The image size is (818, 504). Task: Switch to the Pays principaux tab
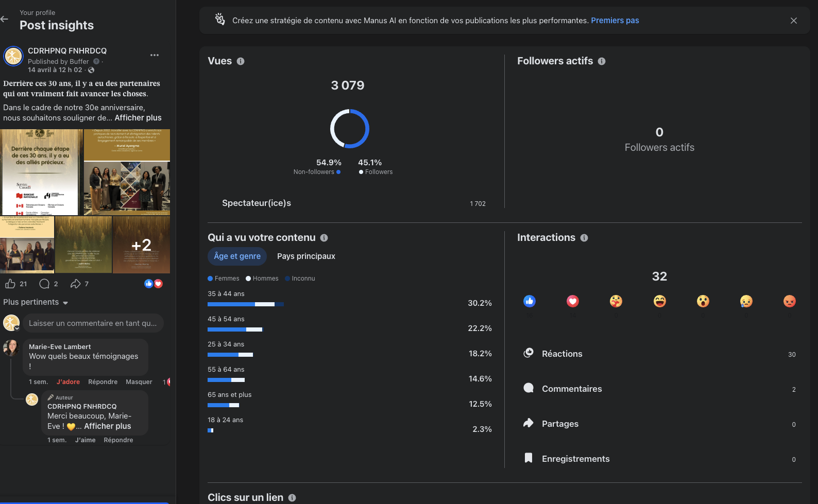coord(306,256)
